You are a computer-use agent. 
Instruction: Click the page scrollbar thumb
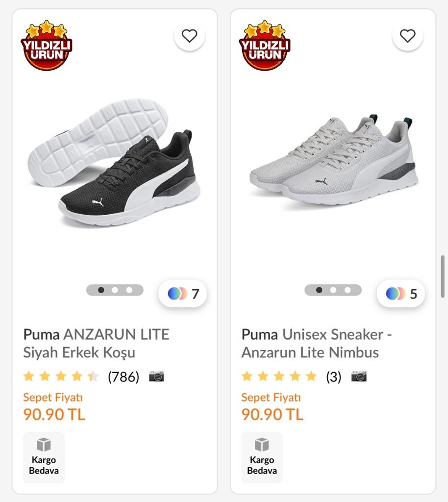443,277
